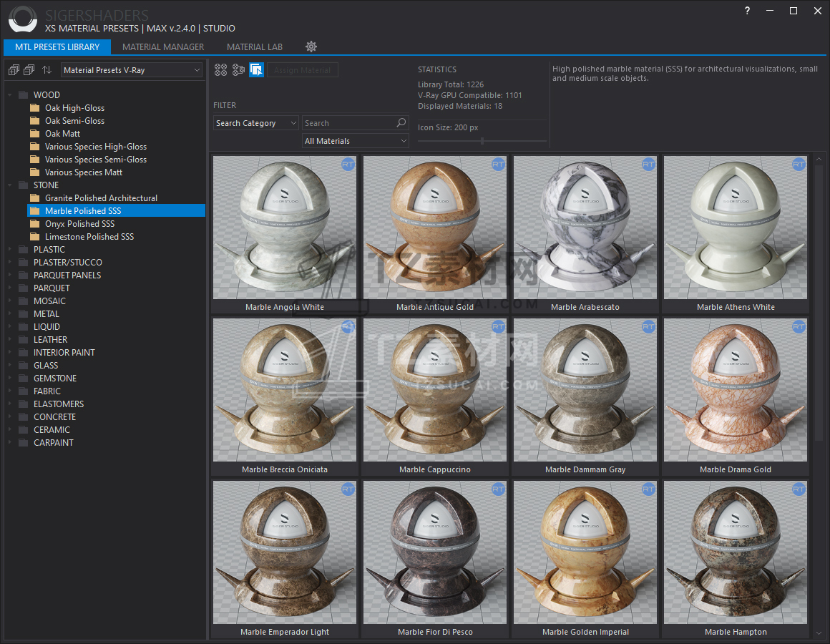Click the Oak Matt folder icon
The height and width of the screenshot is (644, 830).
35,133
